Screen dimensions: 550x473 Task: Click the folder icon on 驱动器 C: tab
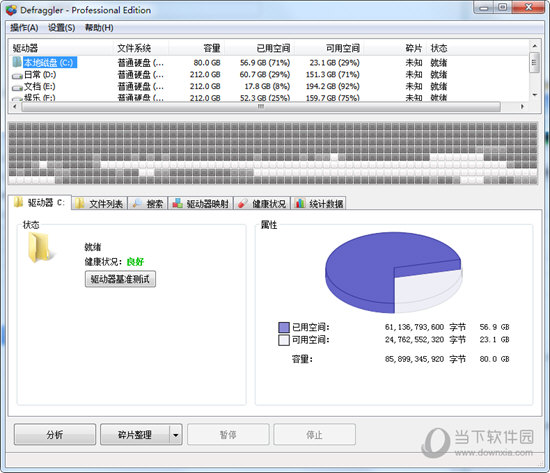coord(18,202)
